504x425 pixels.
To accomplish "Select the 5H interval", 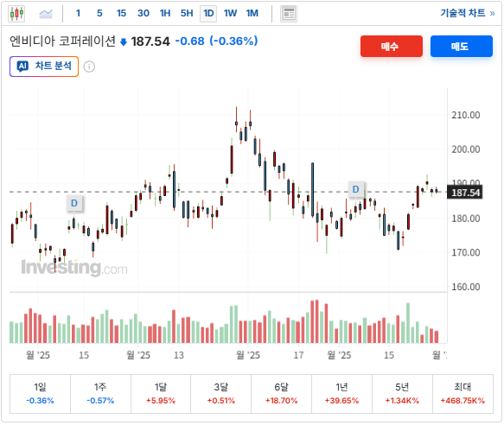I will point(187,14).
